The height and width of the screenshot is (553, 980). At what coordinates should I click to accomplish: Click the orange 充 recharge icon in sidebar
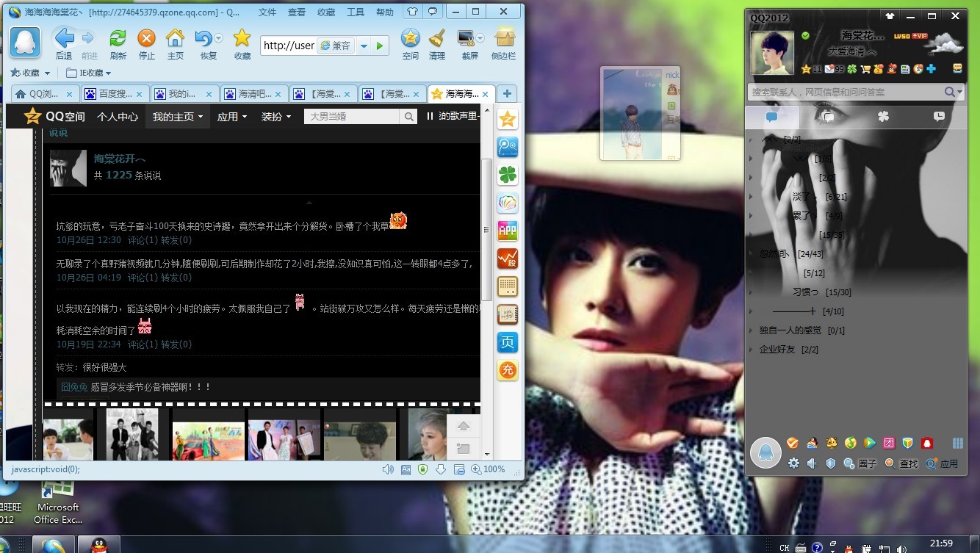(x=508, y=370)
